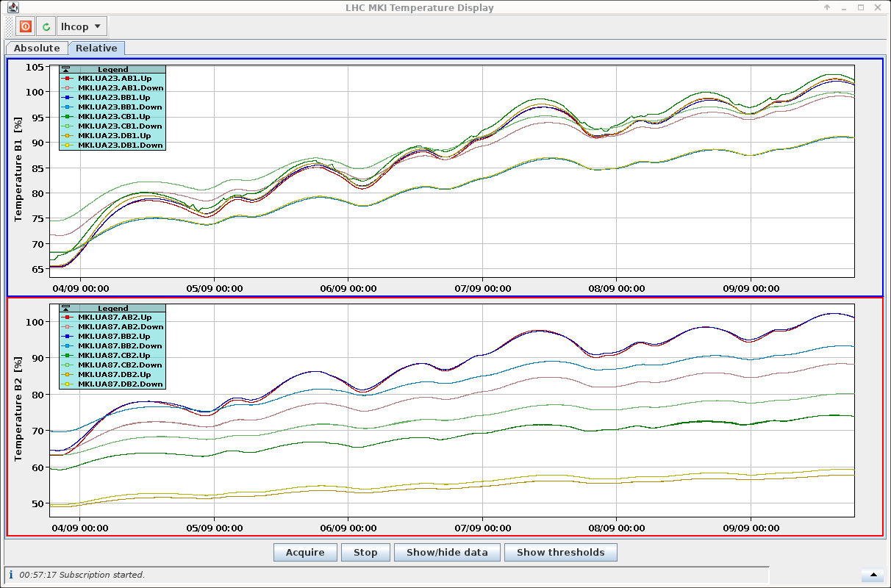Click the toolbar drag handle grip
The image size is (891, 588).
tap(9, 26)
